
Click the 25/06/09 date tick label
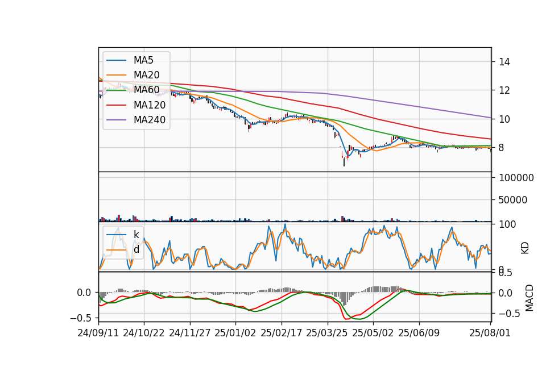(x=419, y=333)
